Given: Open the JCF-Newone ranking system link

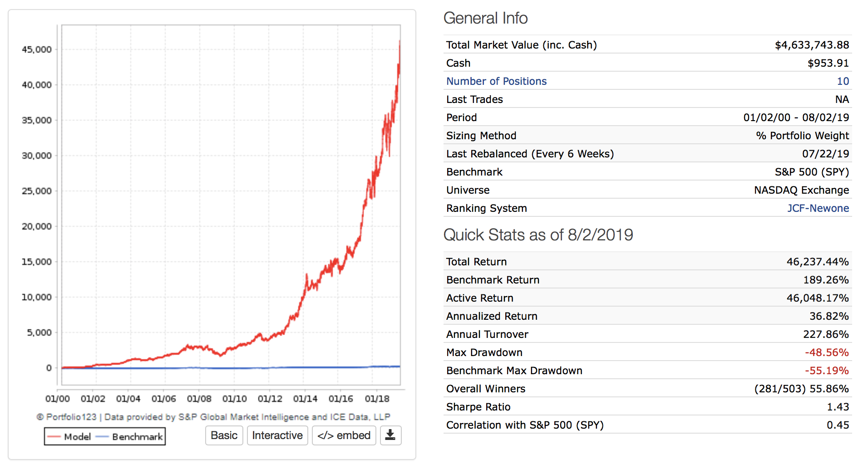Looking at the screenshot, I should click(818, 208).
